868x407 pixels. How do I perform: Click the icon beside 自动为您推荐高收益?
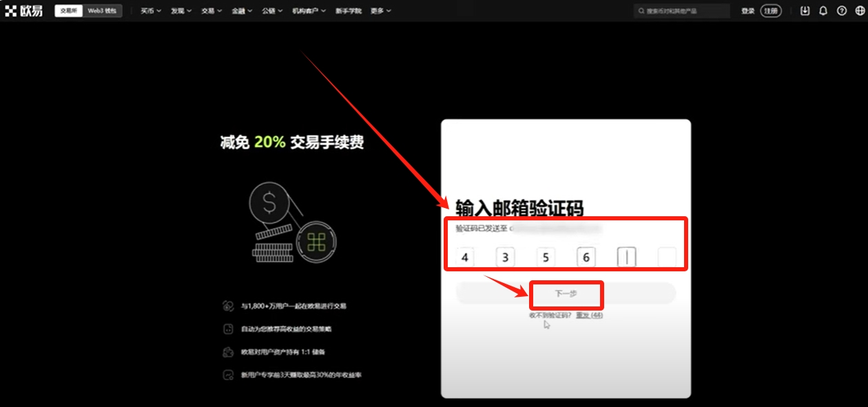(x=228, y=329)
